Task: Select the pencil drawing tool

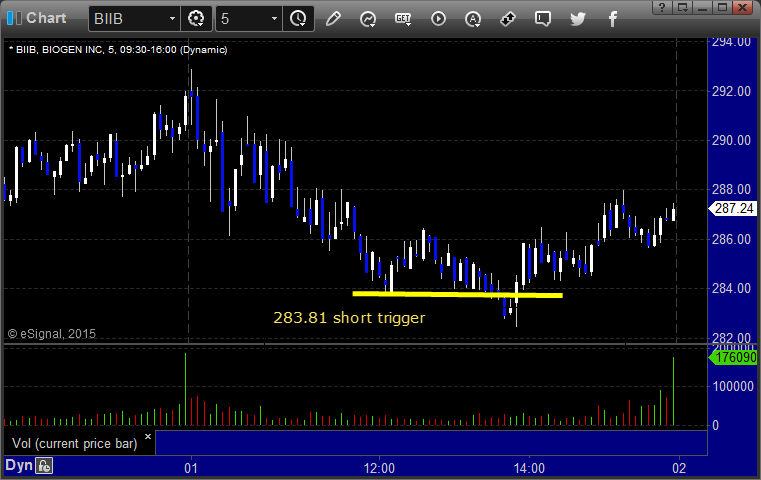Action: [x=333, y=19]
